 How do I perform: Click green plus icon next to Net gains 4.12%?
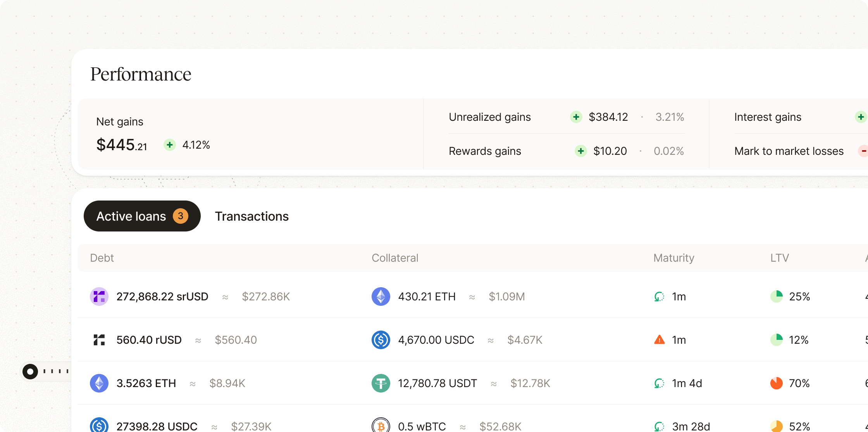click(x=169, y=145)
